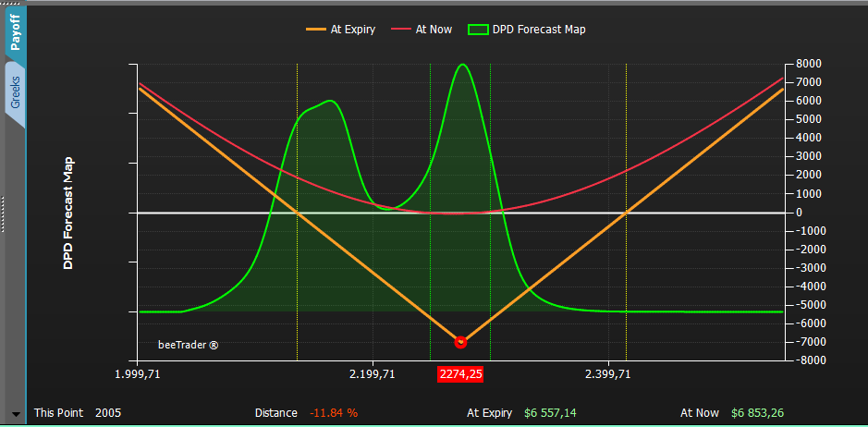
Task: Click the This Point 2005 value
Action: point(108,413)
